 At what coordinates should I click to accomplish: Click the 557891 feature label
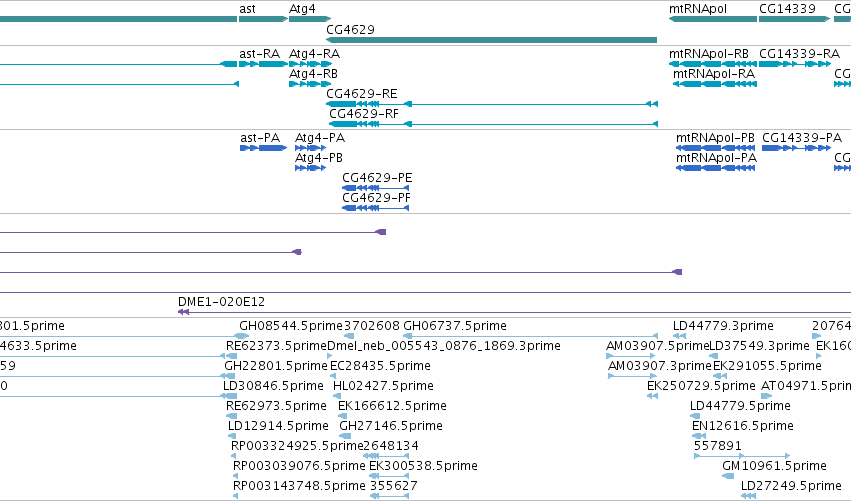click(x=717, y=446)
